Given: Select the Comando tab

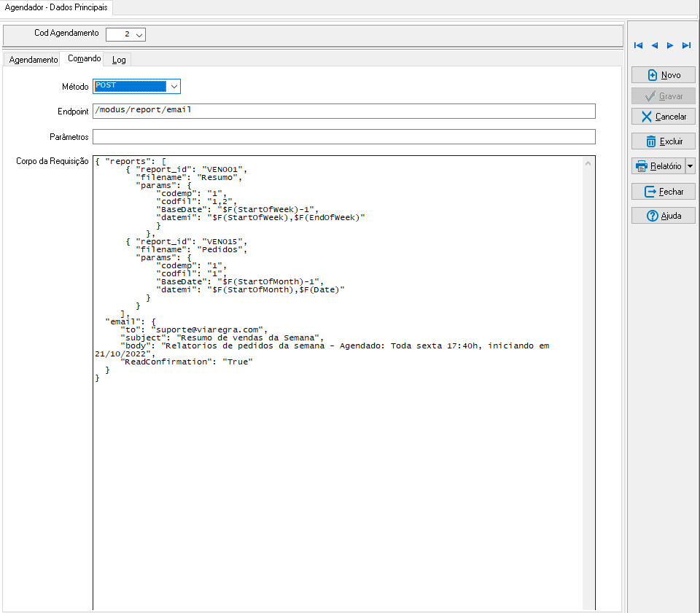Looking at the screenshot, I should 84,58.
